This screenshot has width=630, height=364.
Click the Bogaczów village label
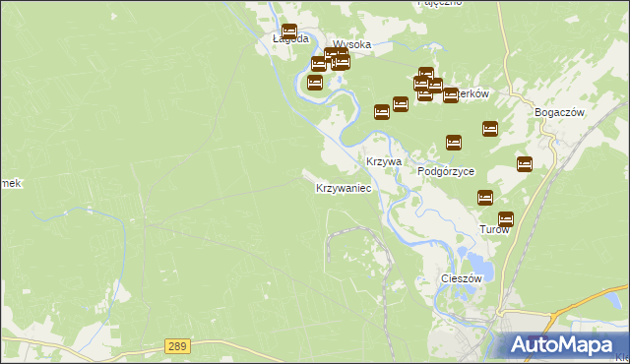(x=559, y=112)
